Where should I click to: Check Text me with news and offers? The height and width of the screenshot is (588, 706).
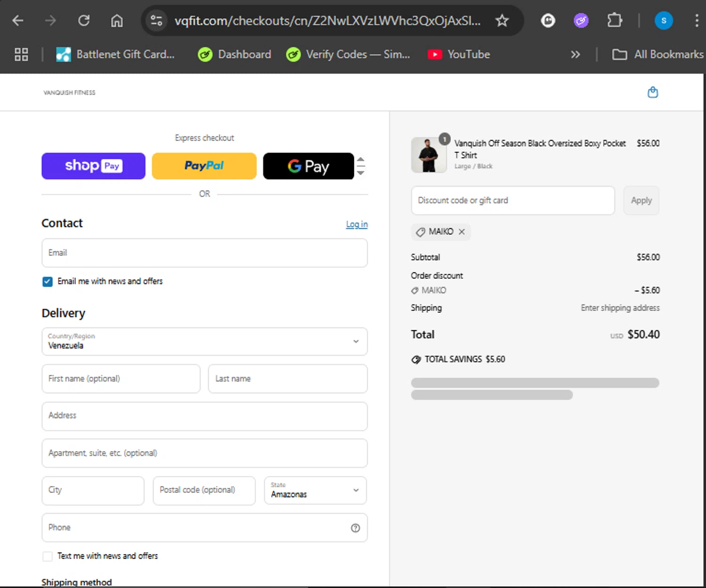(x=48, y=556)
